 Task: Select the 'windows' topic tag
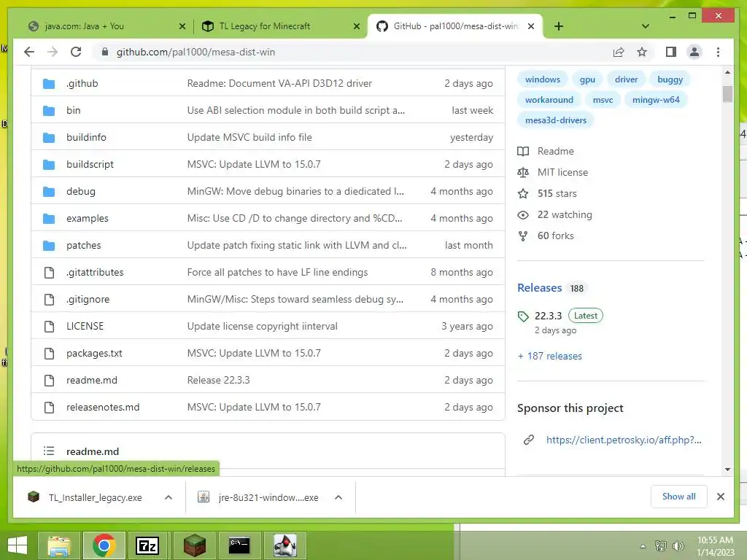point(543,79)
